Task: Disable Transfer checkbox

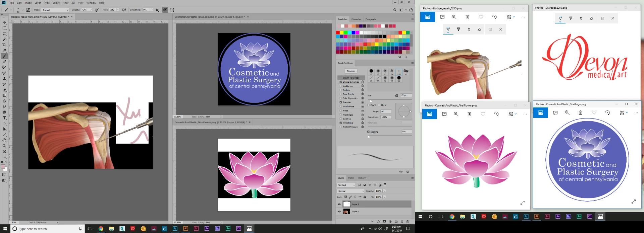Action: tap(340, 102)
